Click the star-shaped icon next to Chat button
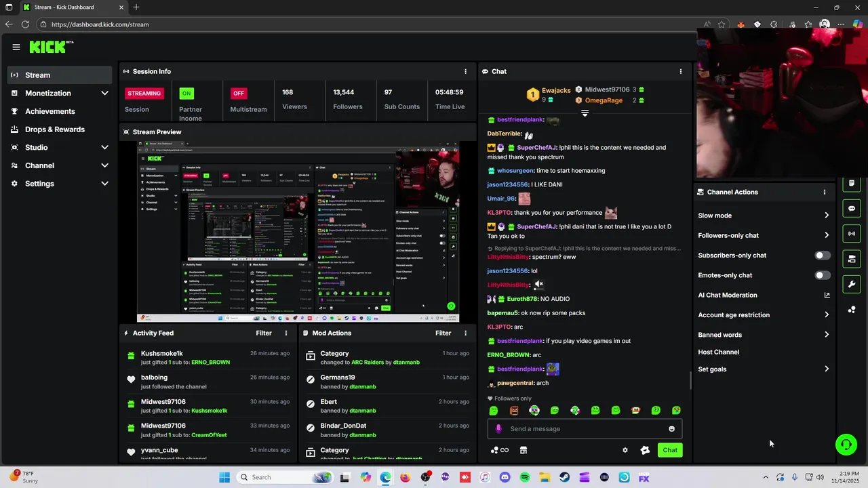This screenshot has width=868, height=488. [645, 450]
